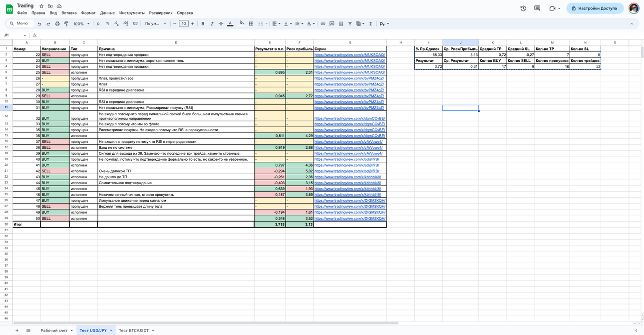Open version history clock icon

pyautogui.click(x=523, y=8)
